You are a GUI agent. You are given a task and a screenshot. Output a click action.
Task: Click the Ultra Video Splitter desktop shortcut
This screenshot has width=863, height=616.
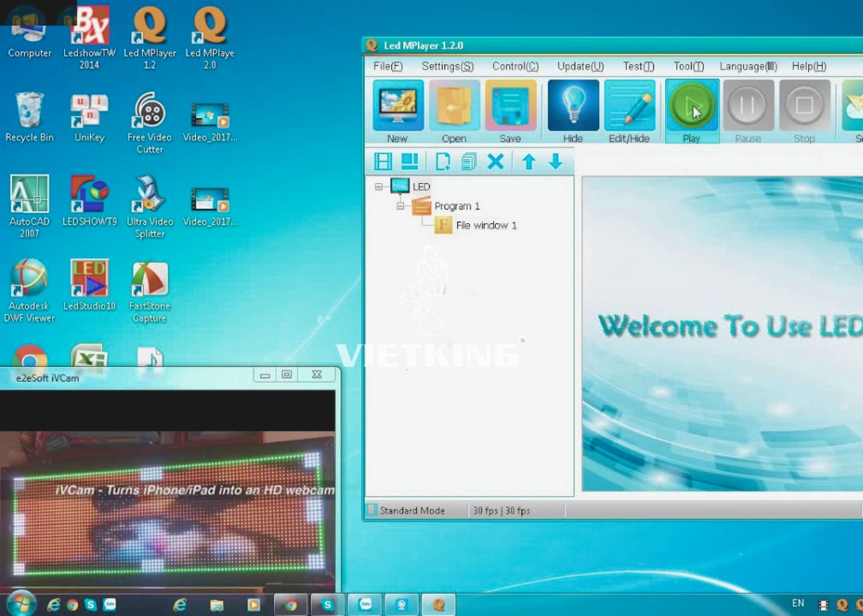coord(150,206)
